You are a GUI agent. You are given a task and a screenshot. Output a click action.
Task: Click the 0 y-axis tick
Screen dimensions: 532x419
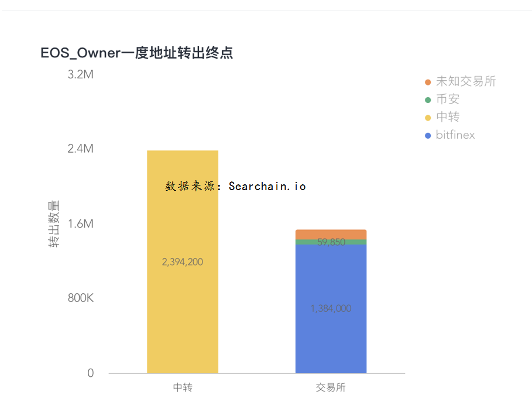(90, 373)
